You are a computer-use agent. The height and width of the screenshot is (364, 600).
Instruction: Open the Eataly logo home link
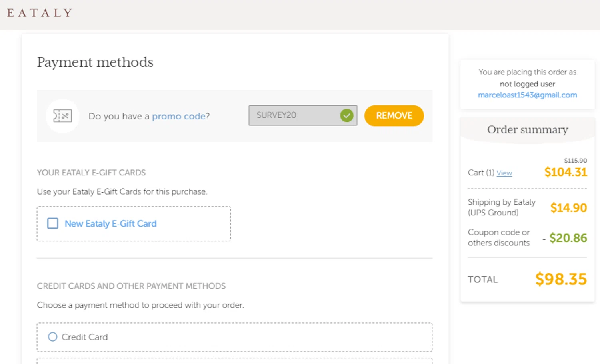[x=39, y=13]
